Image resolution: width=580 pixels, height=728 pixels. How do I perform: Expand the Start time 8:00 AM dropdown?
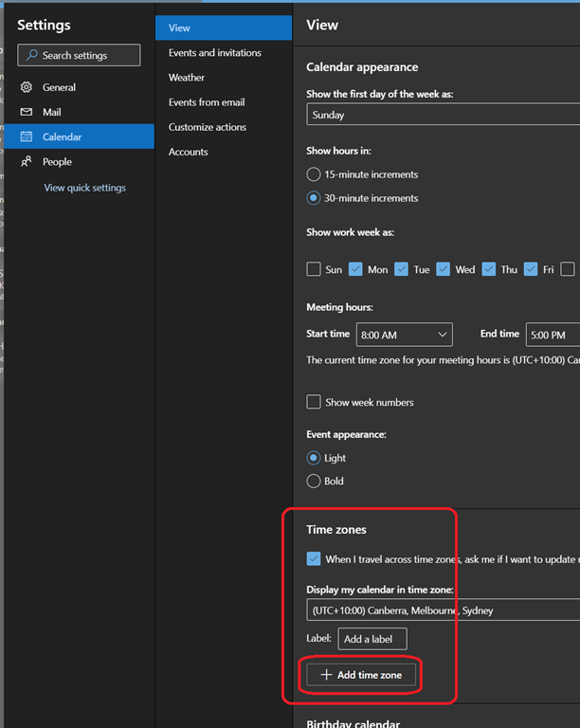pos(404,335)
